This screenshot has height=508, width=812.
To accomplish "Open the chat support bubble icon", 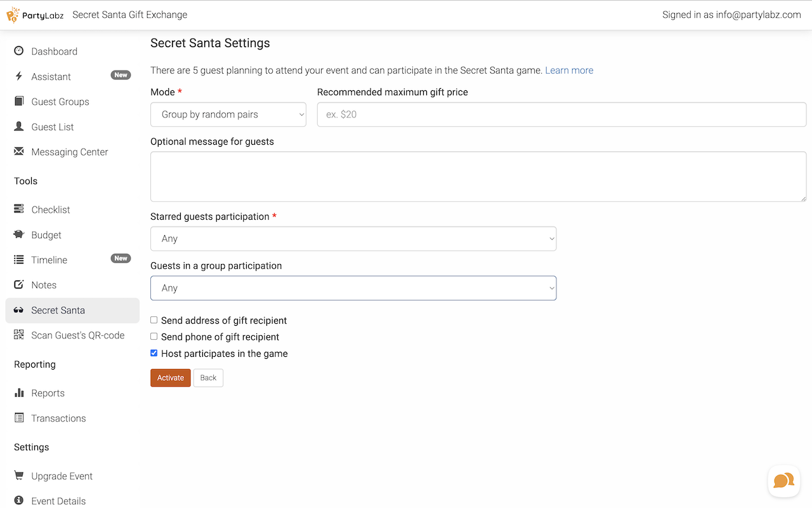I will (x=783, y=481).
